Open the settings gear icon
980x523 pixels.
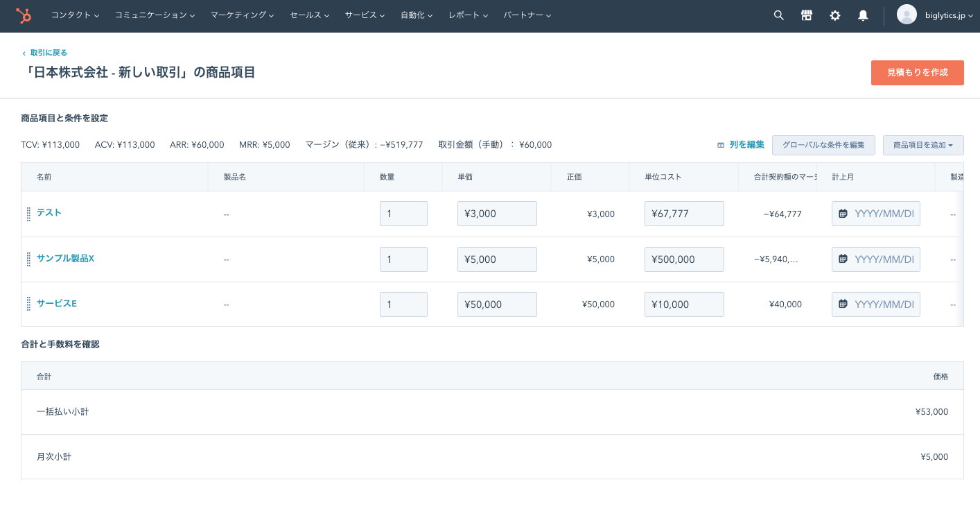(835, 15)
